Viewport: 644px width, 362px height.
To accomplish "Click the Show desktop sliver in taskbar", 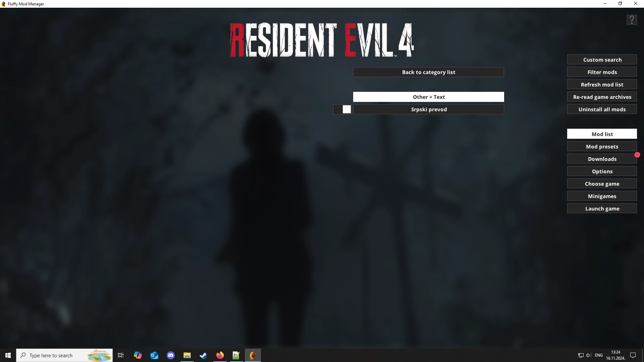I will (643, 355).
